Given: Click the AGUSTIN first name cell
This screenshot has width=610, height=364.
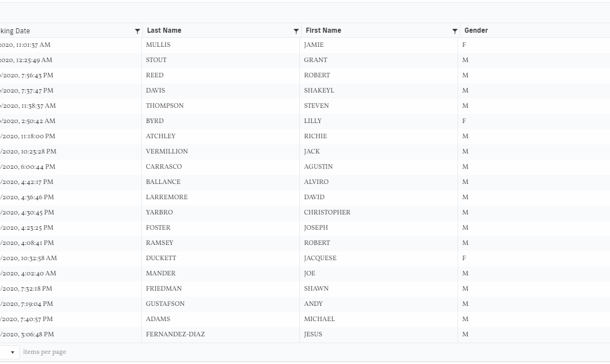Looking at the screenshot, I should click(318, 167).
